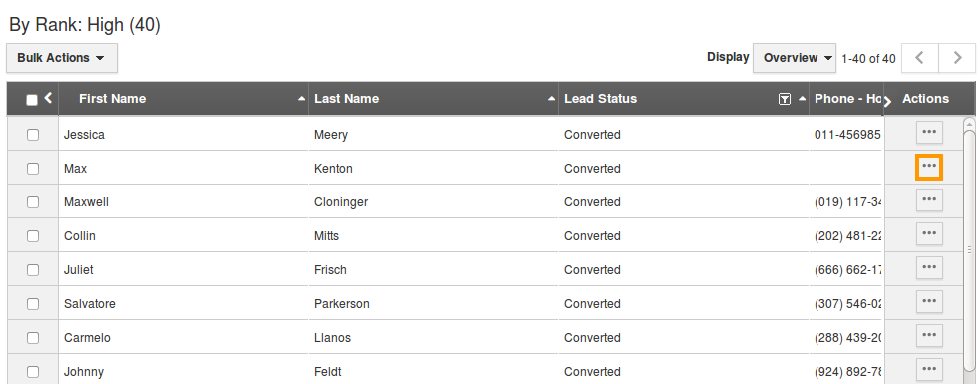Click the Lead Status filter icon

785,99
